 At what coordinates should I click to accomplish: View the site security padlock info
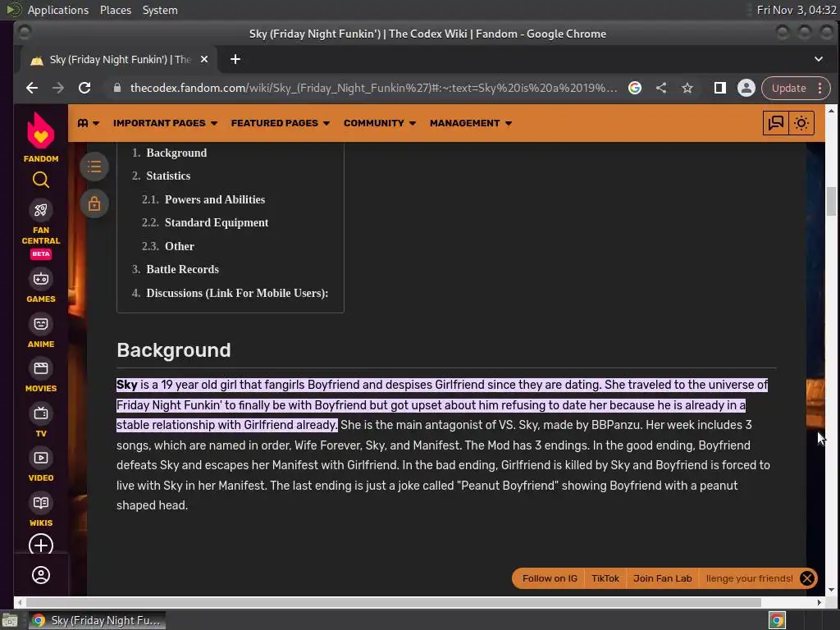click(x=117, y=88)
